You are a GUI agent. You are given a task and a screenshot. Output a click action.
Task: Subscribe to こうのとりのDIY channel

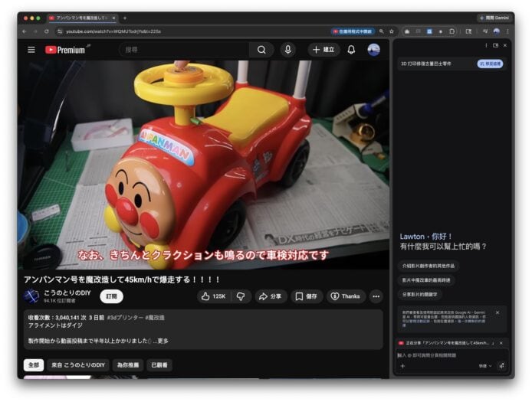click(x=111, y=296)
